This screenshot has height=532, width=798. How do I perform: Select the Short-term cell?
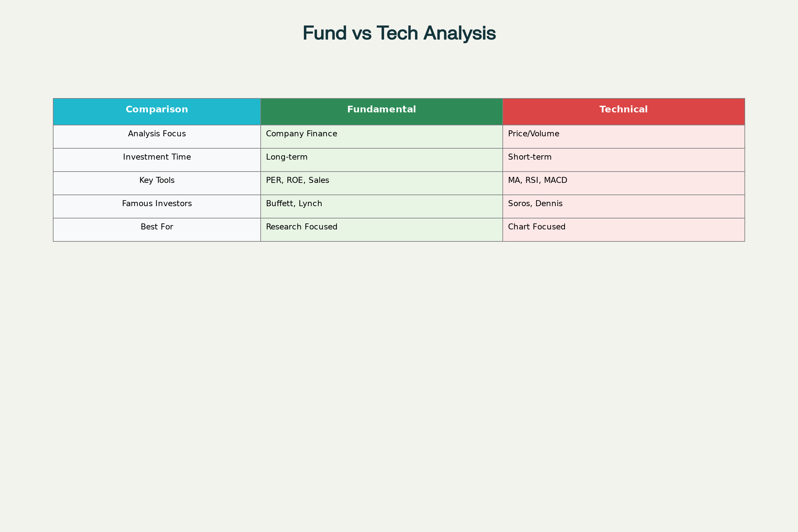(624, 160)
